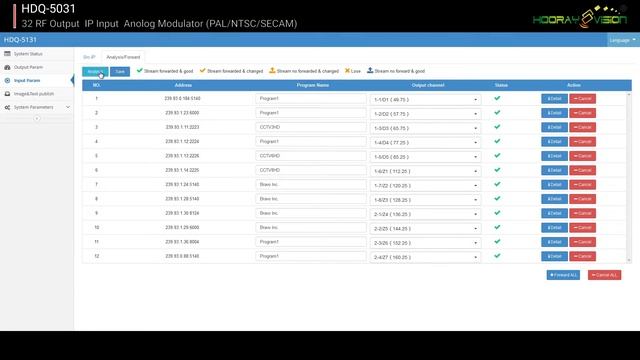640x360 pixels.
Task: Click Program Name field in row 7
Action: [x=311, y=184]
